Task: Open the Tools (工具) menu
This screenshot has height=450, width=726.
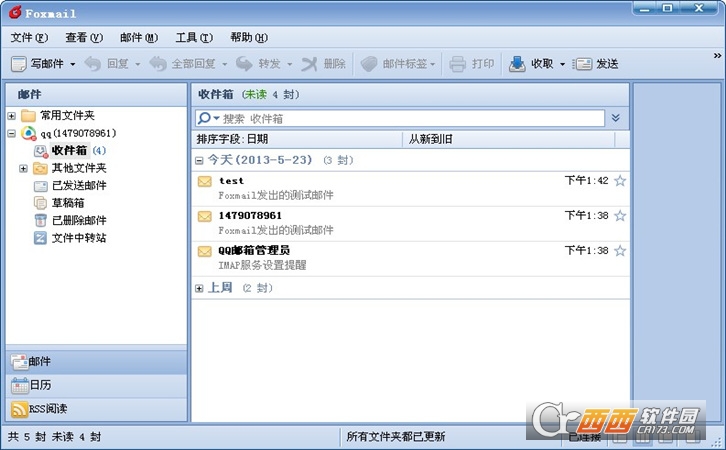Action: coord(194,38)
